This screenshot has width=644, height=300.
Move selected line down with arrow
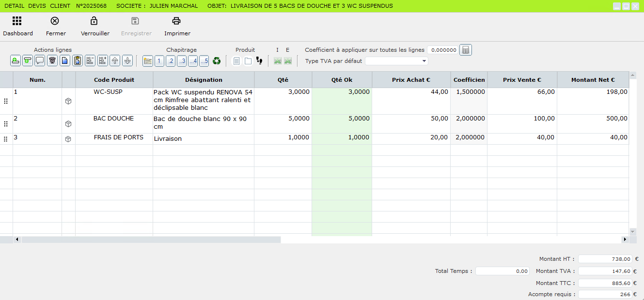[x=127, y=61]
